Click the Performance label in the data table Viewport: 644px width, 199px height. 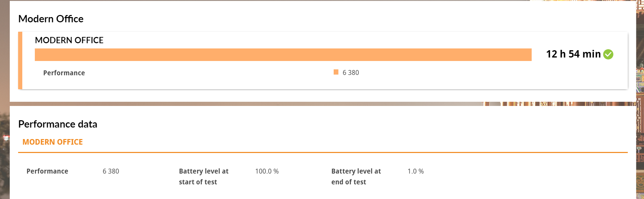(x=47, y=171)
